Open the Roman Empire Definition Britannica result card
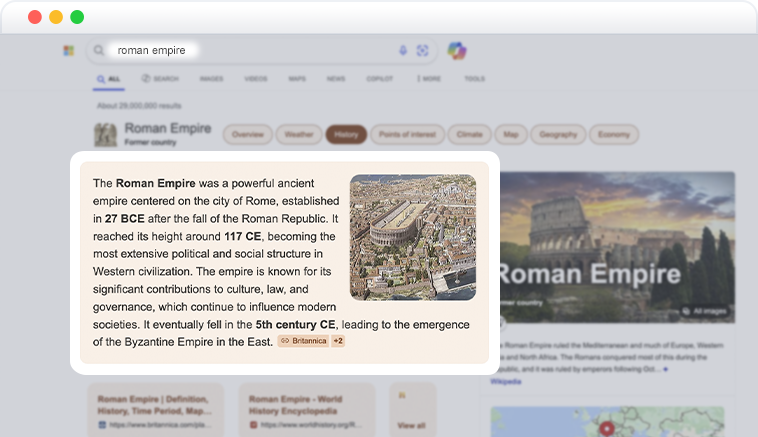Screen dimensions: 758x437 (156, 410)
